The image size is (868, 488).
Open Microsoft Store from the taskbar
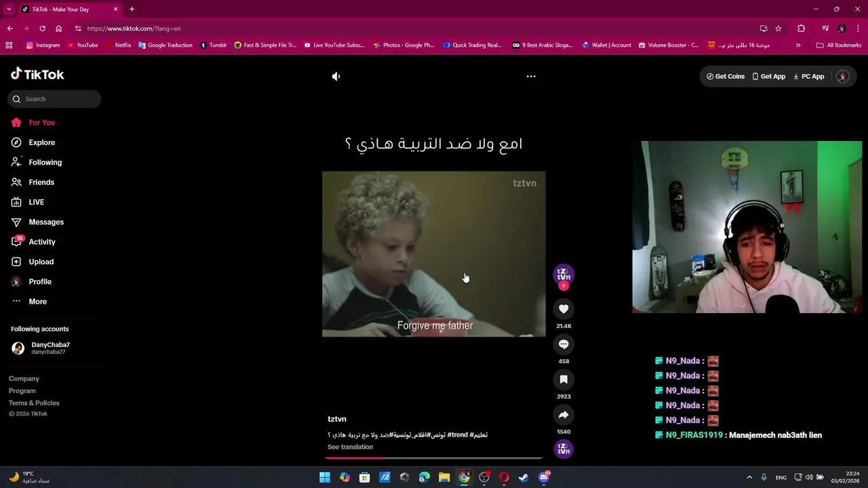point(365,477)
